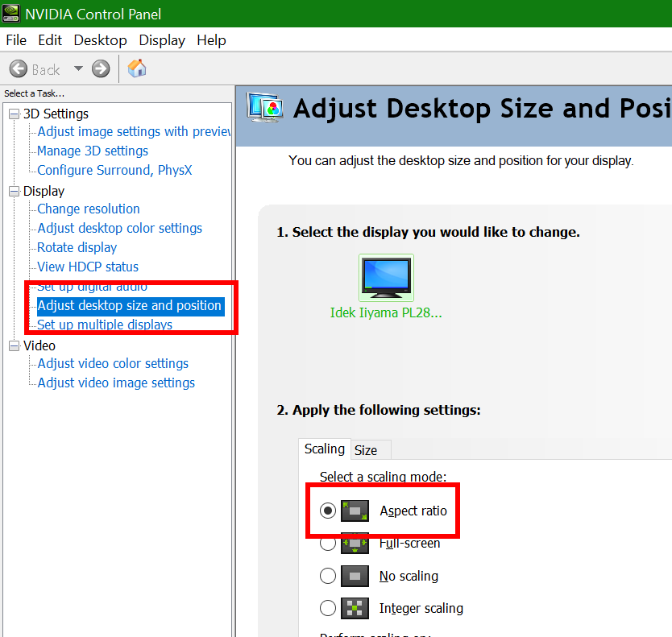Select the Aspect ratio radio button
Image resolution: width=672 pixels, height=637 pixels.
[x=328, y=511]
